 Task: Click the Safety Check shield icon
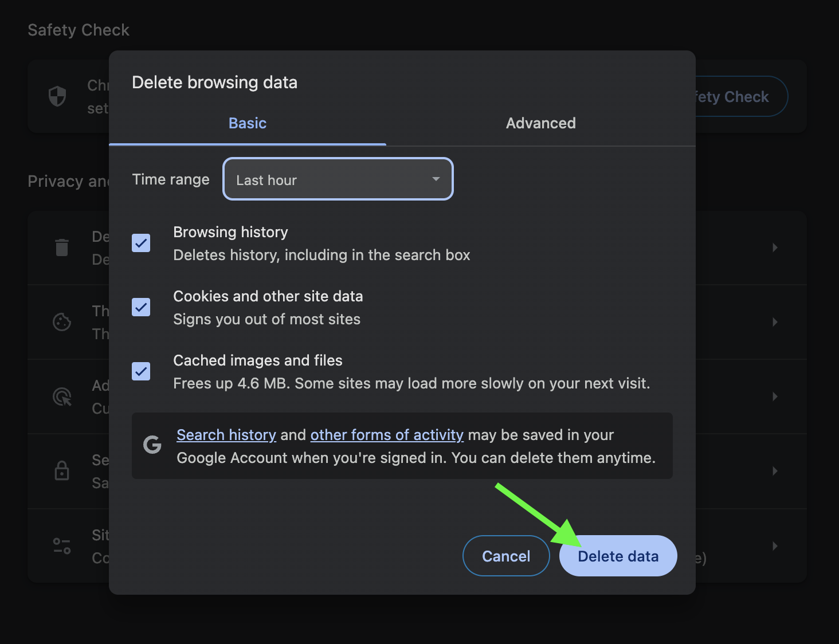[x=57, y=96]
